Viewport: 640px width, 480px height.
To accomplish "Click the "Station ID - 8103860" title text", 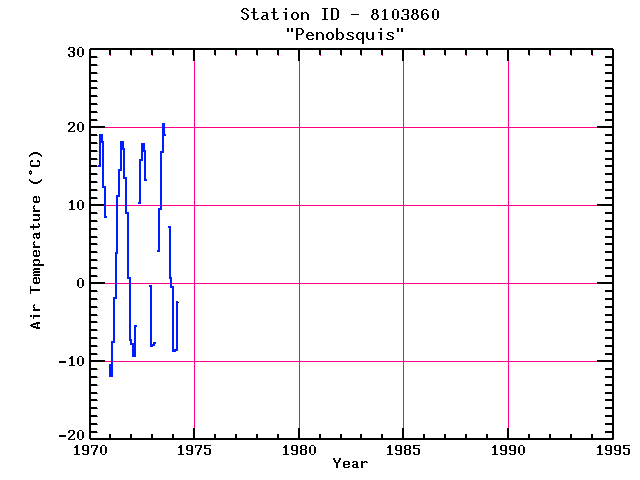I will pyautogui.click(x=340, y=15).
